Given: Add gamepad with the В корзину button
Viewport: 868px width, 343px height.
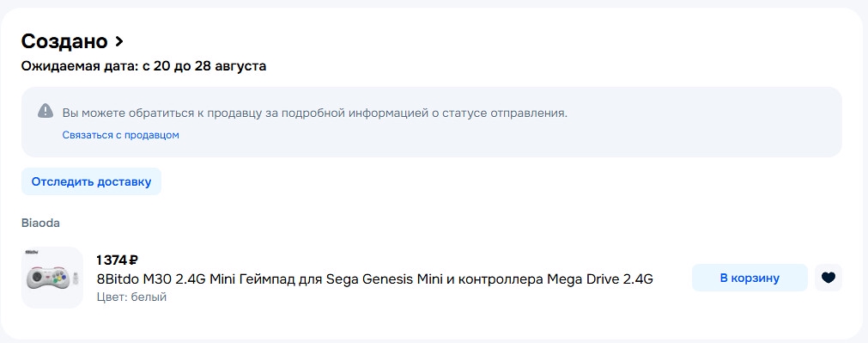Looking at the screenshot, I should 750,278.
